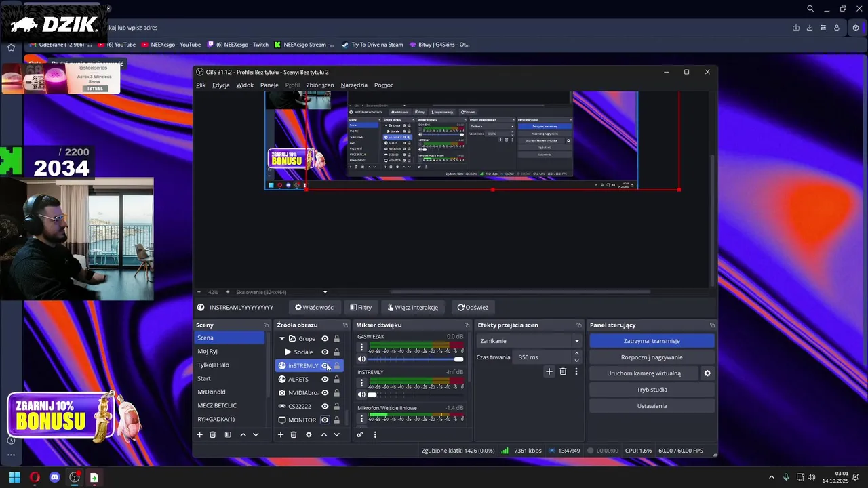
Task: Hide the MONITOR source
Action: point(325,420)
